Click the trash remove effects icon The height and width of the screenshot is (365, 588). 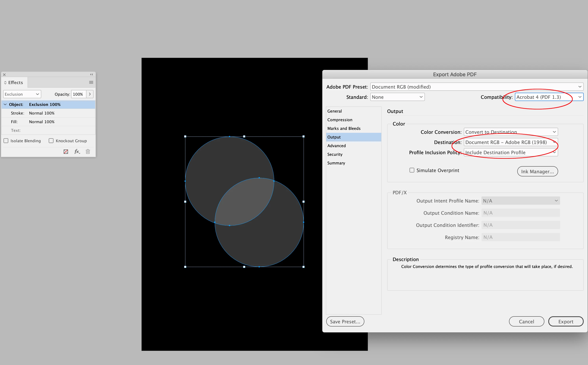[x=88, y=152]
